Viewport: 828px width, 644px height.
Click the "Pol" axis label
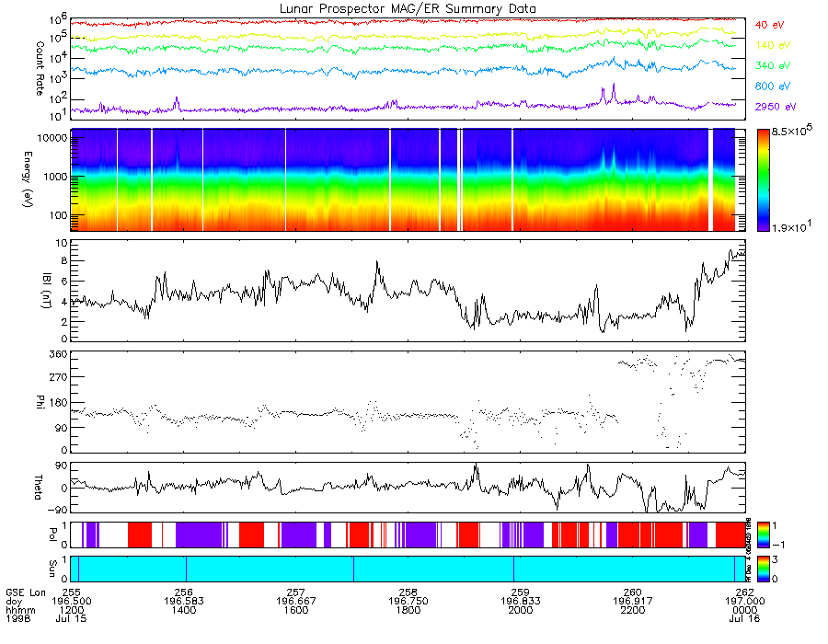click(x=52, y=535)
